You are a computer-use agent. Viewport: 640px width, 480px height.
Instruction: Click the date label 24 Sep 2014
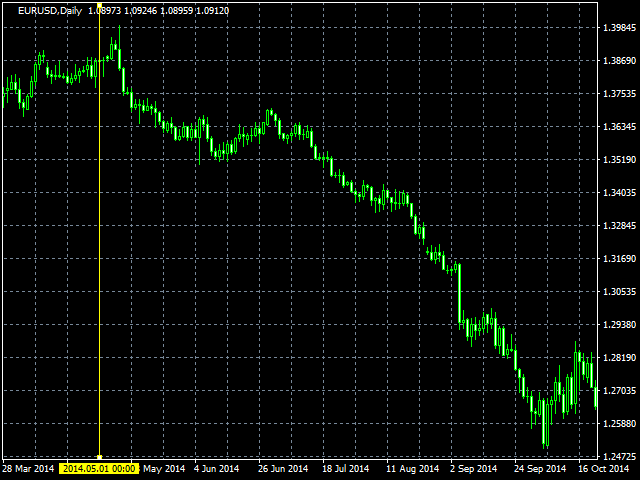[x=540, y=468]
